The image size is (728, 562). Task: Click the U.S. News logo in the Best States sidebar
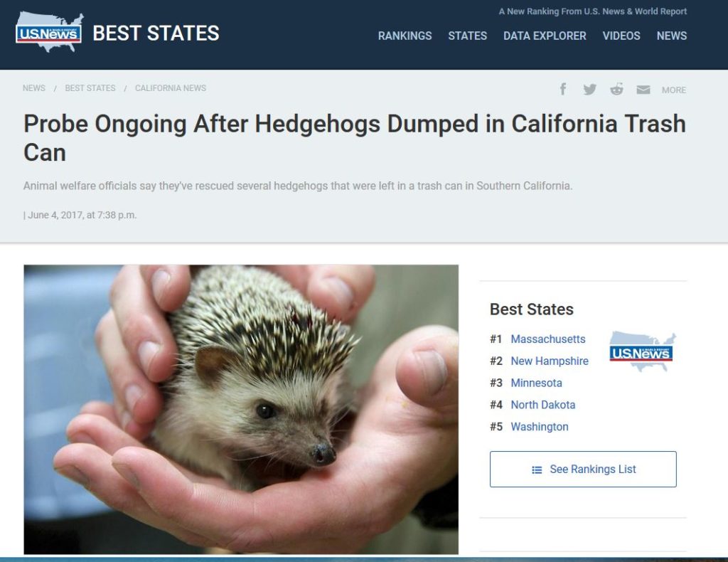coord(641,353)
